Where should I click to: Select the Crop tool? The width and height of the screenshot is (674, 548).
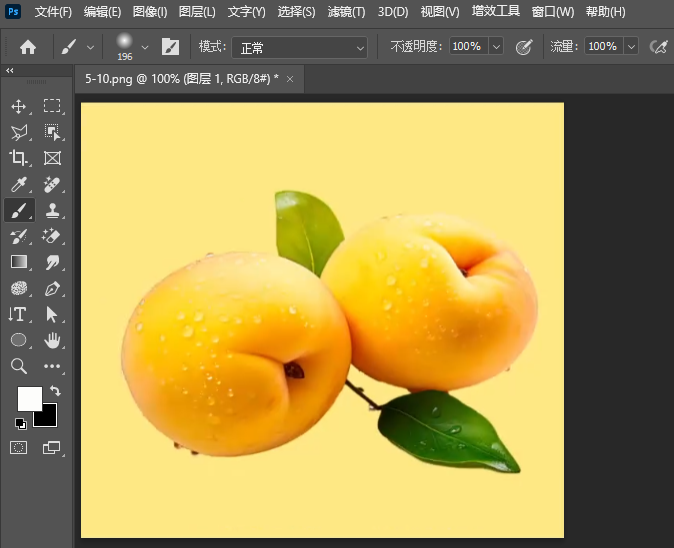point(18,158)
